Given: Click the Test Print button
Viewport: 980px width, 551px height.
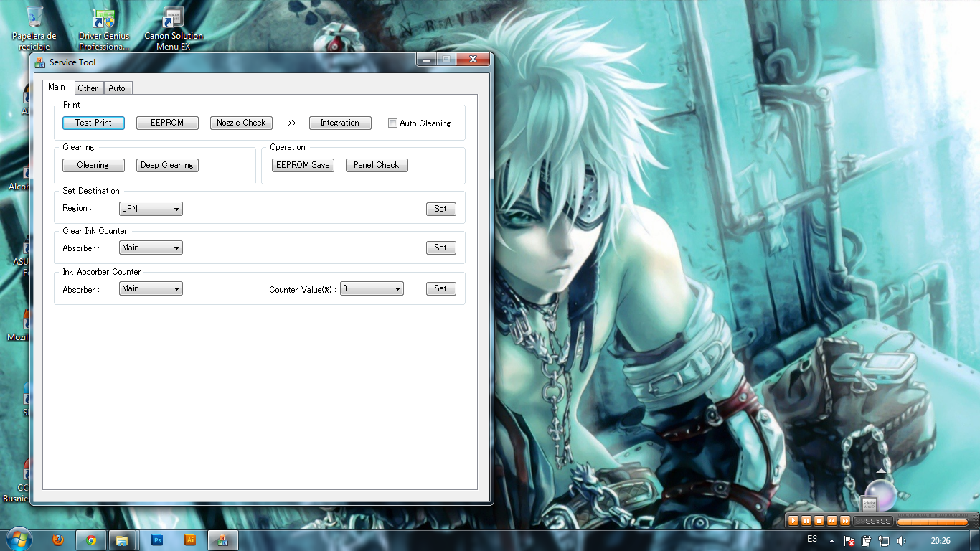Looking at the screenshot, I should 93,123.
